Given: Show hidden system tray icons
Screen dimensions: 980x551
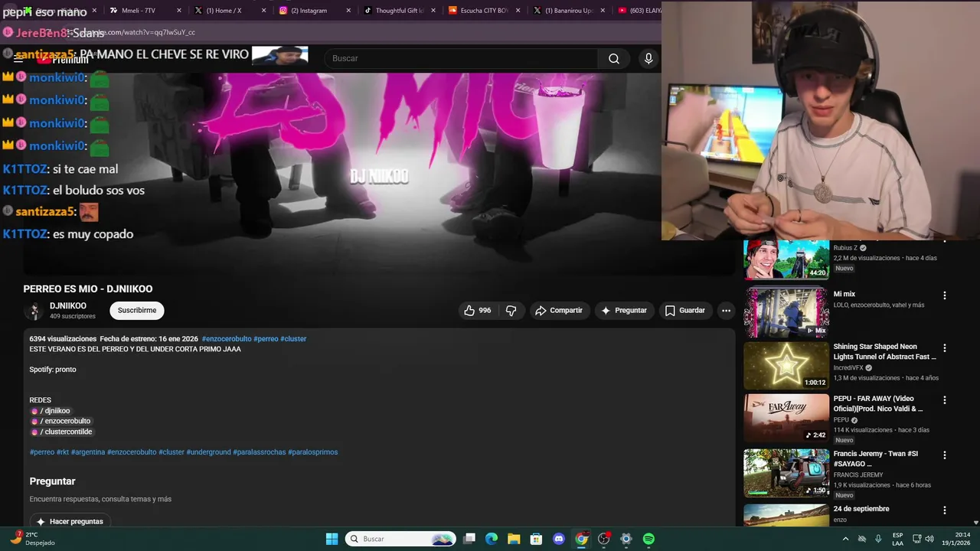Looking at the screenshot, I should [845, 539].
